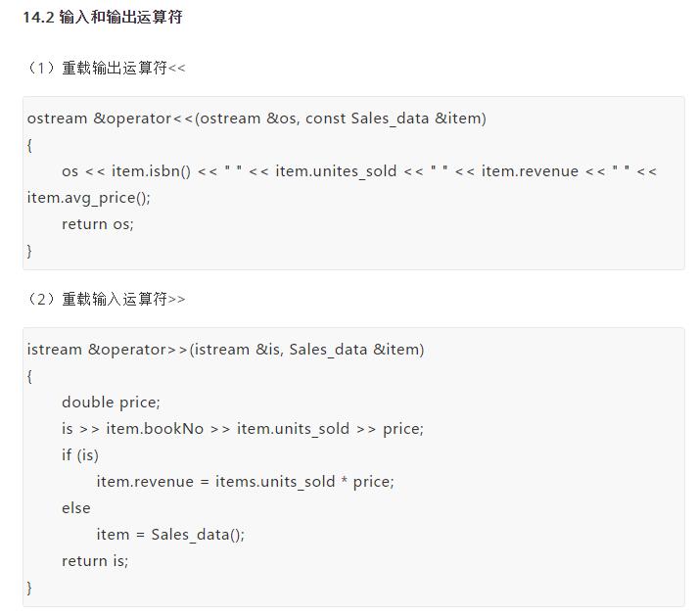
Task: Click the 'if (is)' condition line
Action: tap(80, 455)
